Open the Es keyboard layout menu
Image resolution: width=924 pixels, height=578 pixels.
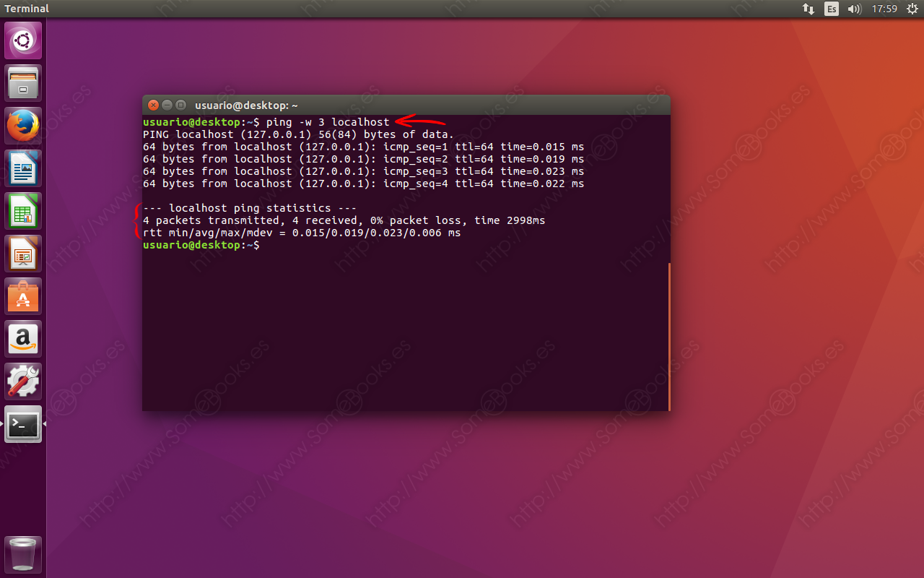click(x=831, y=9)
